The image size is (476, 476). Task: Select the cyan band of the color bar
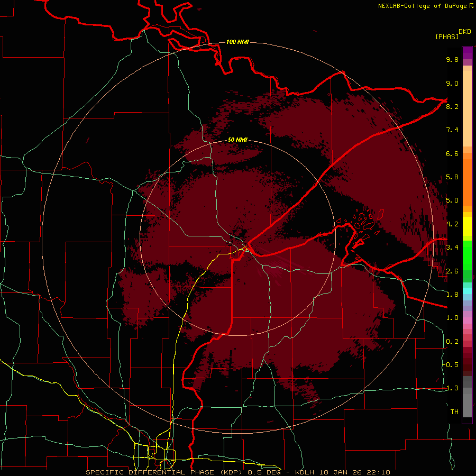(x=467, y=291)
